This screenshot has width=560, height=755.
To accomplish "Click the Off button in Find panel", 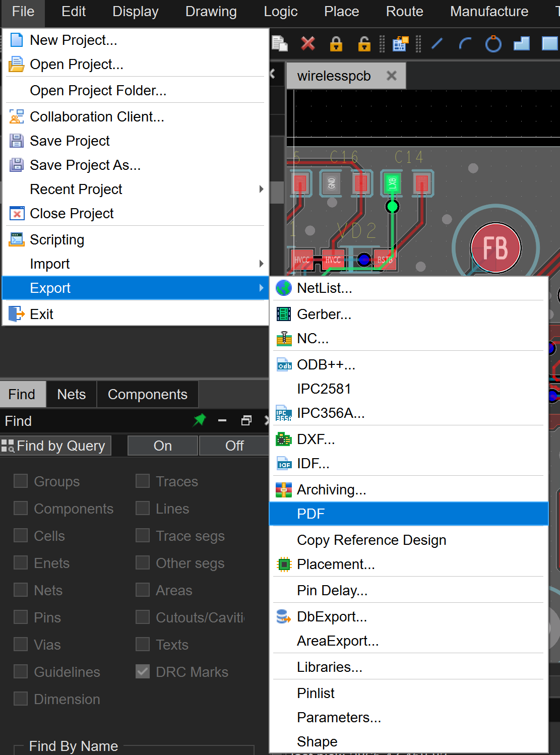I will (x=234, y=446).
